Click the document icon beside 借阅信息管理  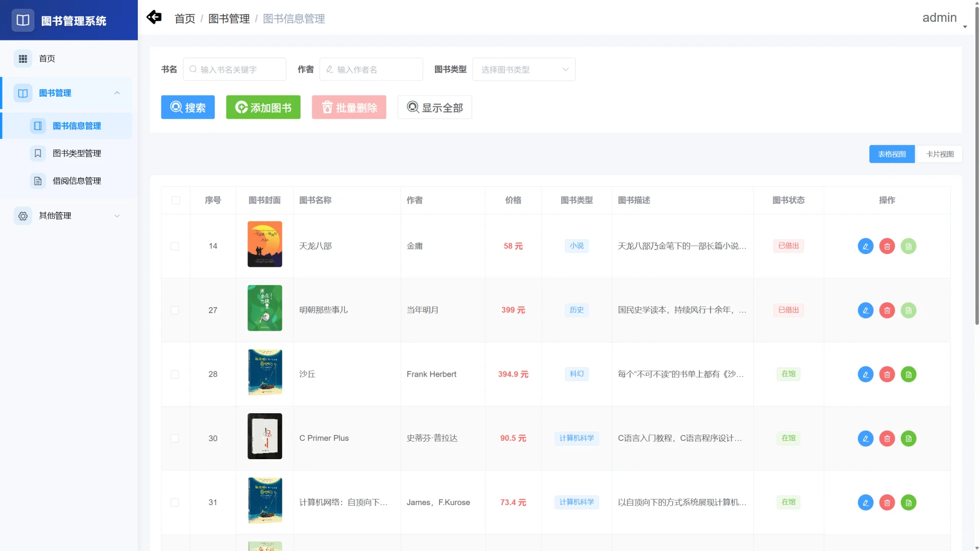[38, 181]
